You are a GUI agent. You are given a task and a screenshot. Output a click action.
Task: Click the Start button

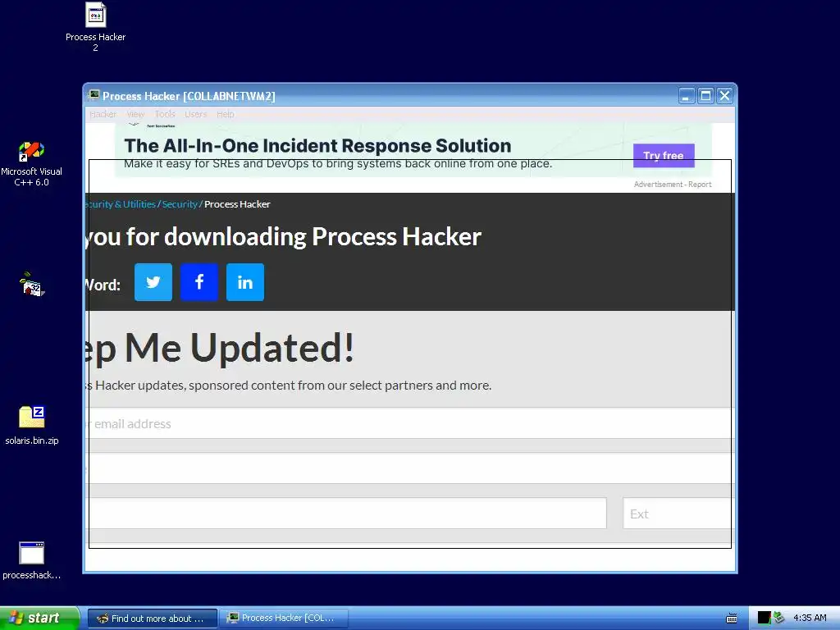[39, 619]
